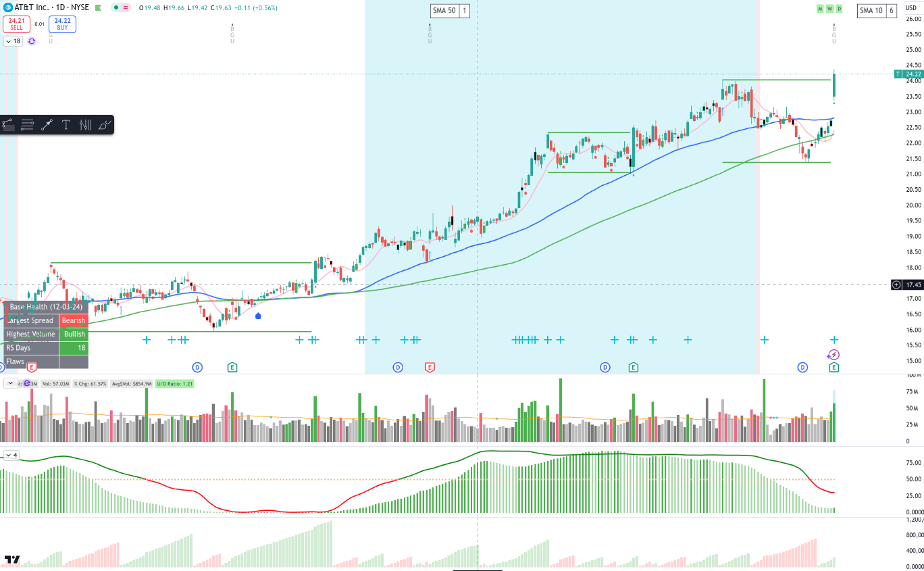The image size is (924, 571).
Task: Click the 26.00 price axis label
Action: [913, 19]
